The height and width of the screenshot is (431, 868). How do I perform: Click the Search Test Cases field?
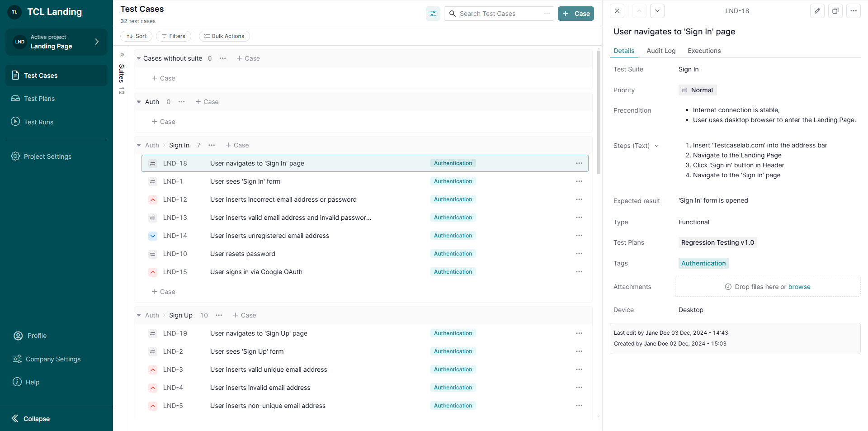(499, 14)
